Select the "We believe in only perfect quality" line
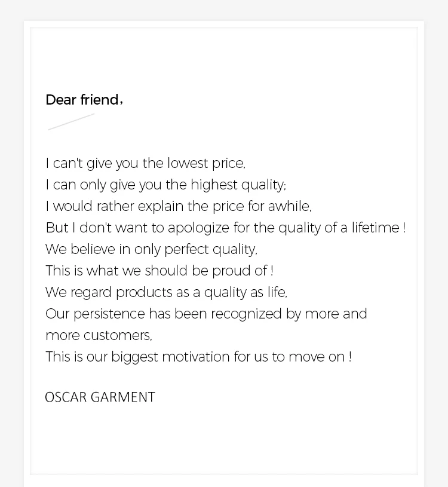The height and width of the screenshot is (487, 448). point(151,249)
